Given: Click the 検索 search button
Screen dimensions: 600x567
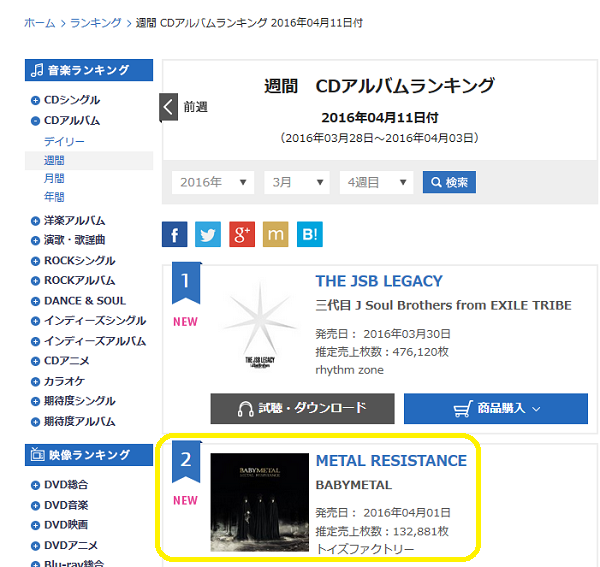Looking at the screenshot, I should 449,182.
